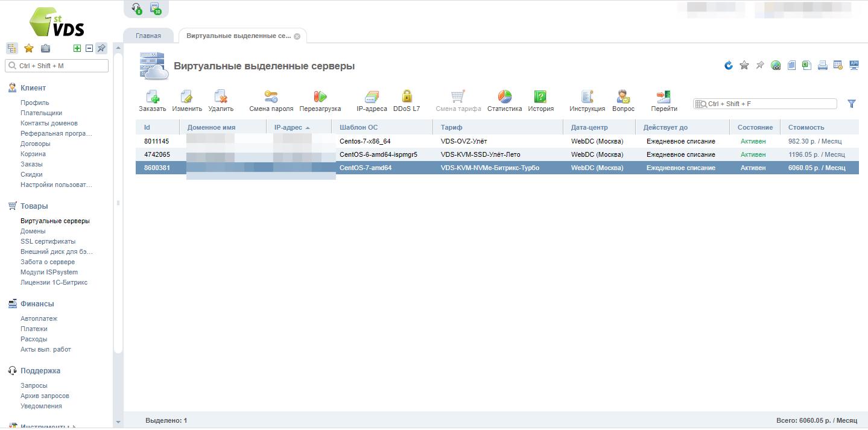Switch to the Главная tab

[148, 36]
